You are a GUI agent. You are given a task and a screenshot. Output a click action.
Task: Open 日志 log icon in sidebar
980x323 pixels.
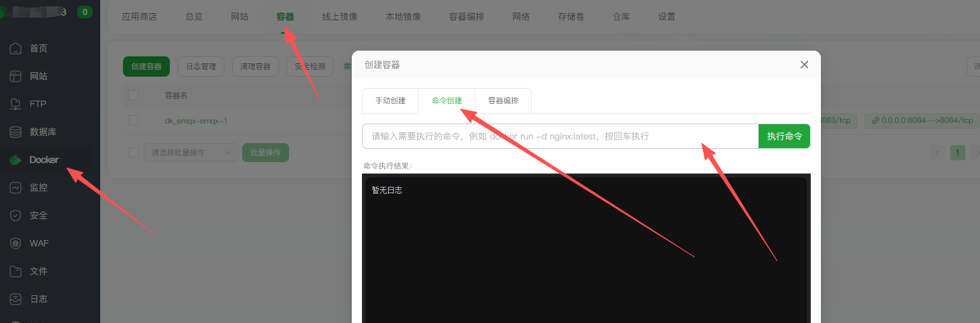click(16, 299)
